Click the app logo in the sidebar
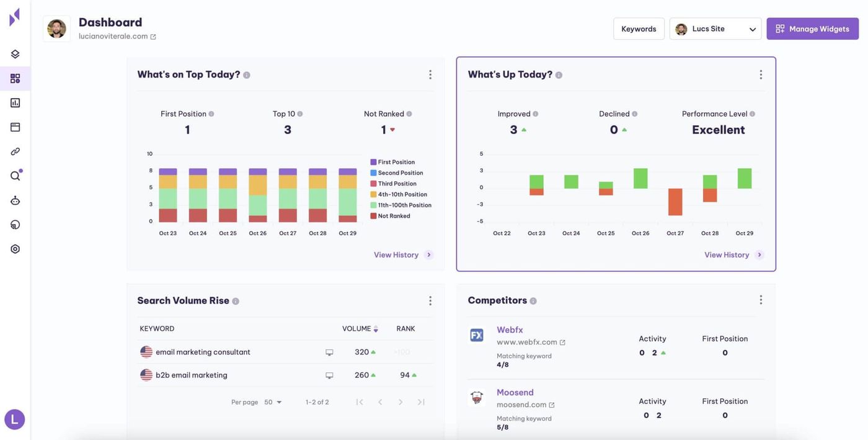Image resolution: width=868 pixels, height=440 pixels. tap(15, 17)
